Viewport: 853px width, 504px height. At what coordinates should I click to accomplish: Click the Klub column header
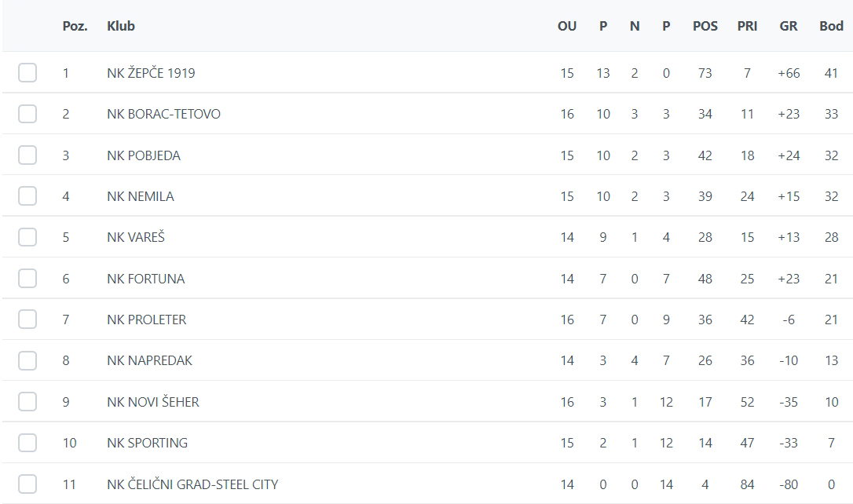(x=121, y=26)
